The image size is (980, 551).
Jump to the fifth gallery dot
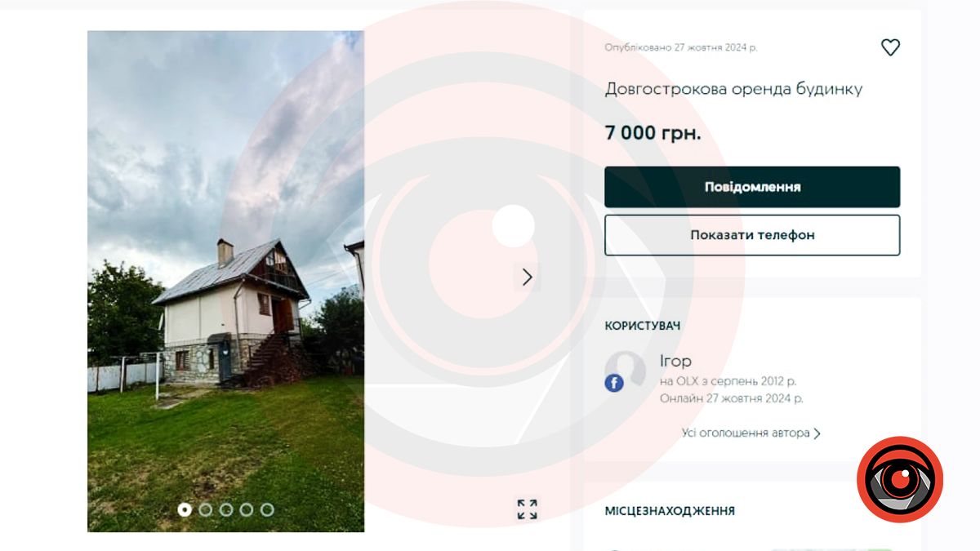pos(267,509)
